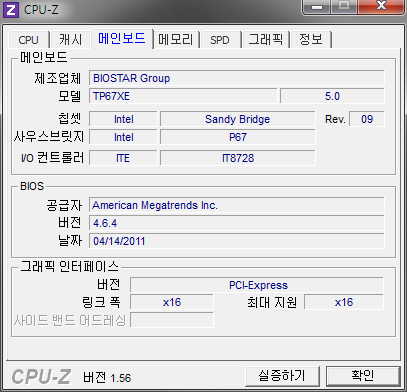Select the 메인보드 tab

click(x=122, y=39)
